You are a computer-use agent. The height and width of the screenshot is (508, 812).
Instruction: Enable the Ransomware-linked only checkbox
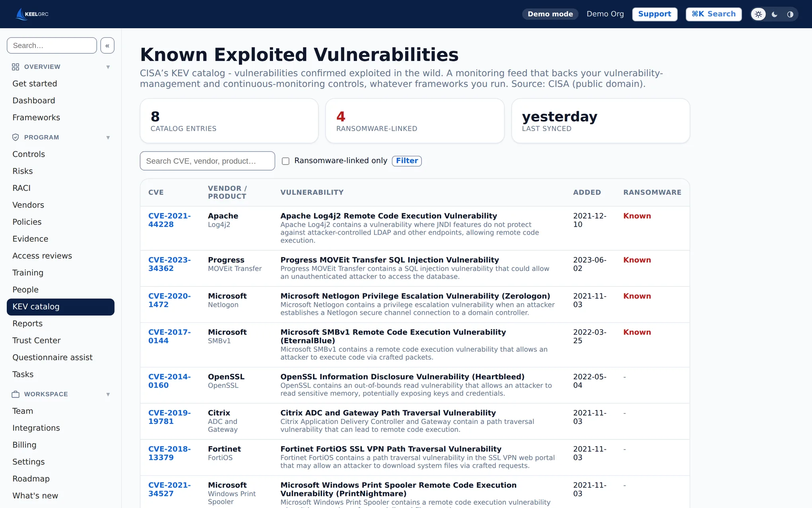(285, 161)
